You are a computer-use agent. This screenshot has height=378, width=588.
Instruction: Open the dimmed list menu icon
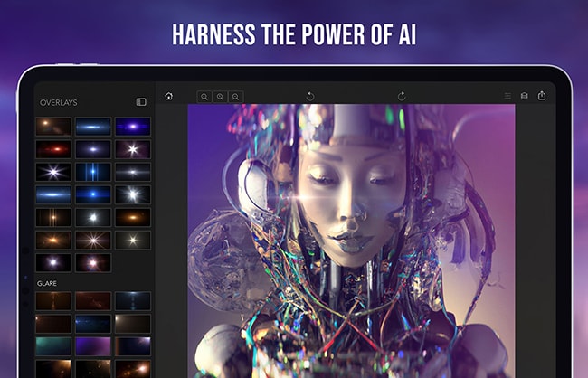[x=507, y=96]
